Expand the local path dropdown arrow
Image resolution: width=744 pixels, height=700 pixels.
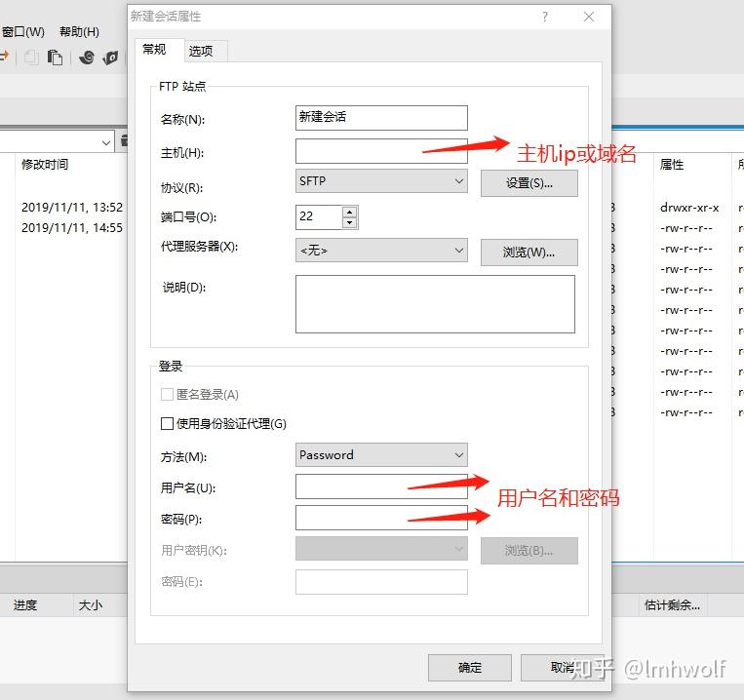coord(106,142)
